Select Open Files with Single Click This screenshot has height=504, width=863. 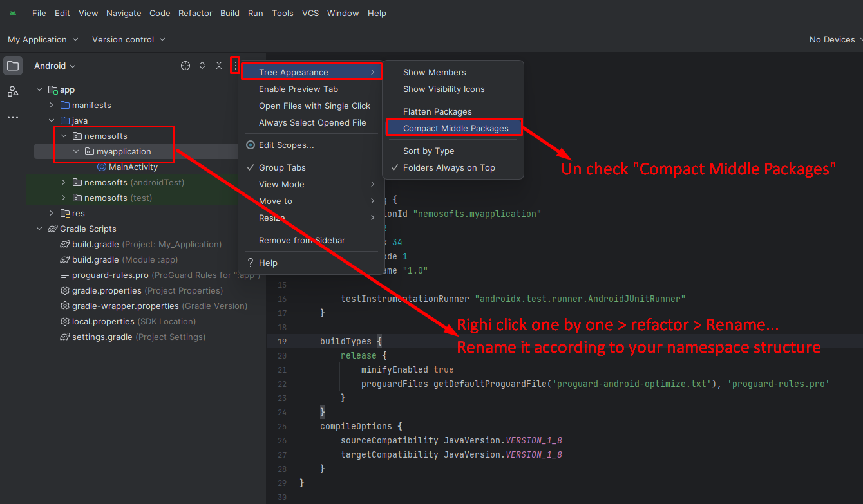pos(311,106)
